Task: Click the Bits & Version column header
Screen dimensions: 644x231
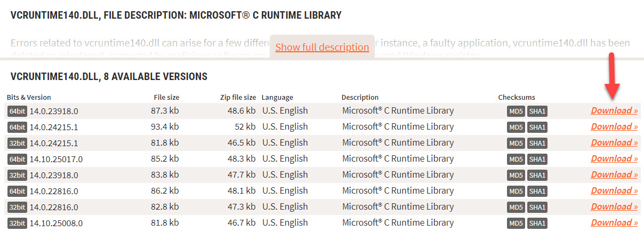Action: click(x=29, y=98)
